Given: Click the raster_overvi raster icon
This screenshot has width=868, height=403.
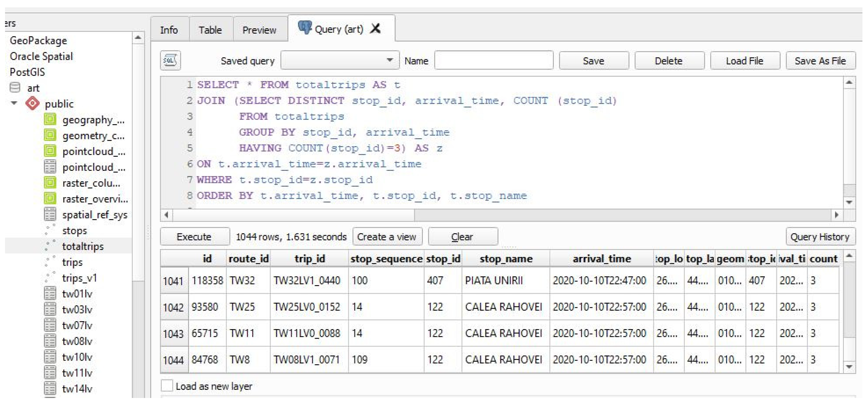Looking at the screenshot, I should [x=50, y=199].
